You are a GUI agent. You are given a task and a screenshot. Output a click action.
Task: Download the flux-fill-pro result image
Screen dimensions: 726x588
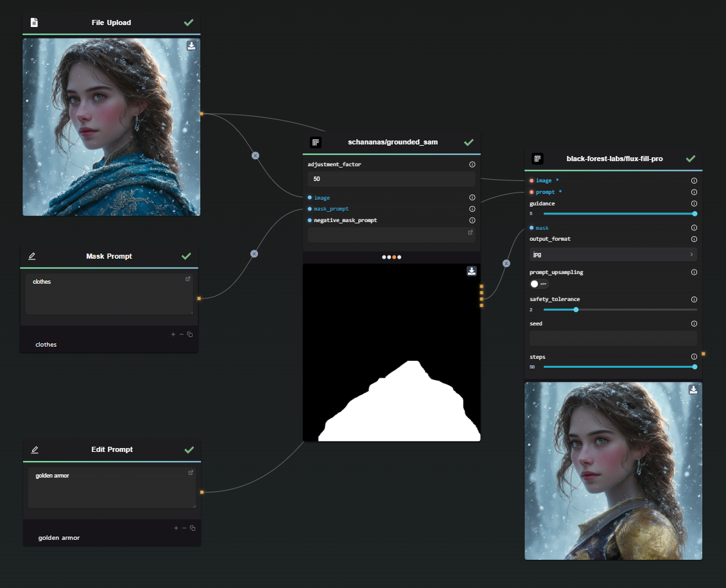click(693, 390)
